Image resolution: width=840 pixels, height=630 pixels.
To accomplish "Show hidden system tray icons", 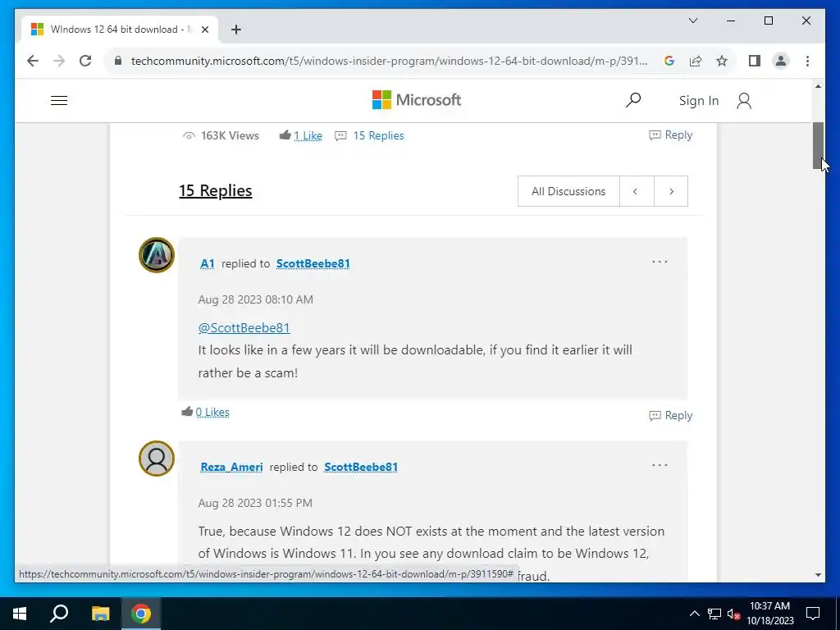I will pos(694,614).
